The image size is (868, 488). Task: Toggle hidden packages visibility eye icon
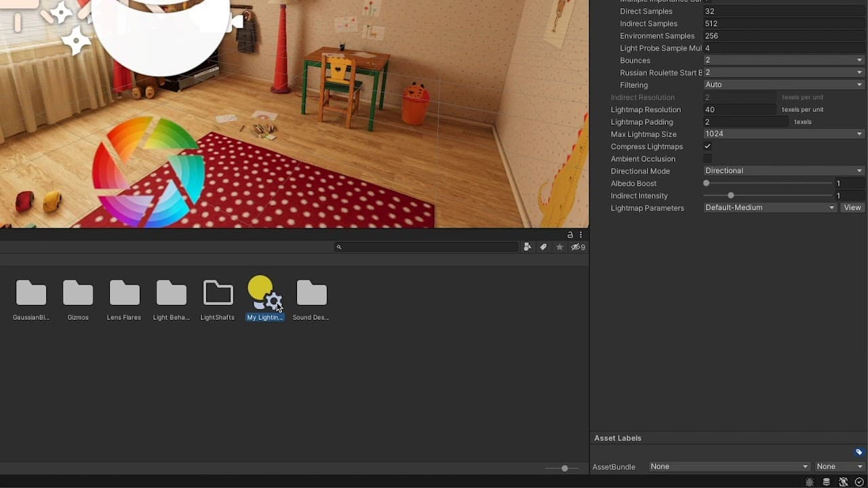tap(578, 247)
